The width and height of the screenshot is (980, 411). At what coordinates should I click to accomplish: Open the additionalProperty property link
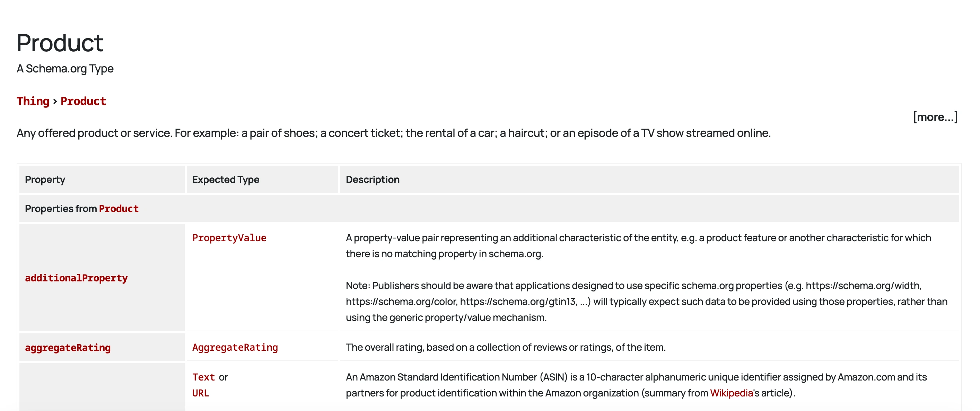click(x=76, y=278)
